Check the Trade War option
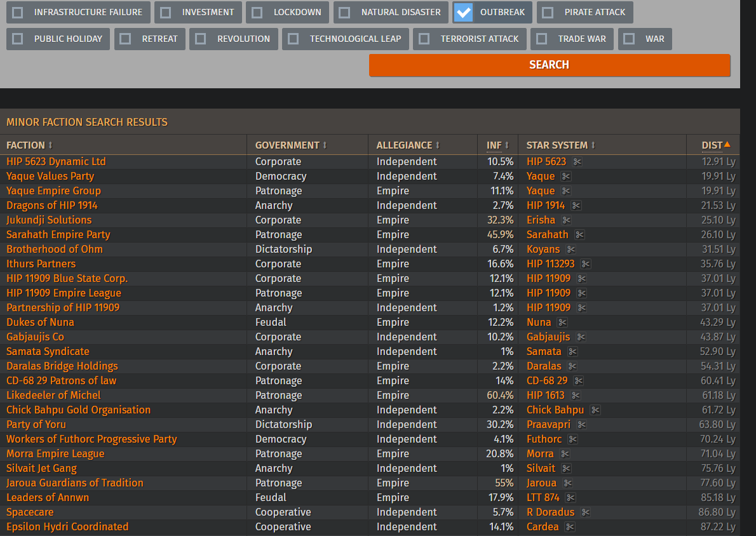The image size is (756, 536). coord(541,39)
